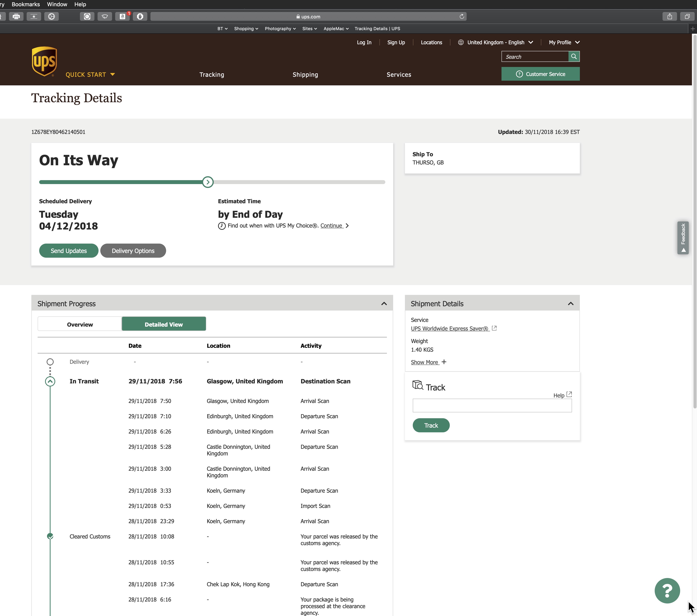Click the ups.com address bar
The width and height of the screenshot is (697, 616).
(x=308, y=16)
